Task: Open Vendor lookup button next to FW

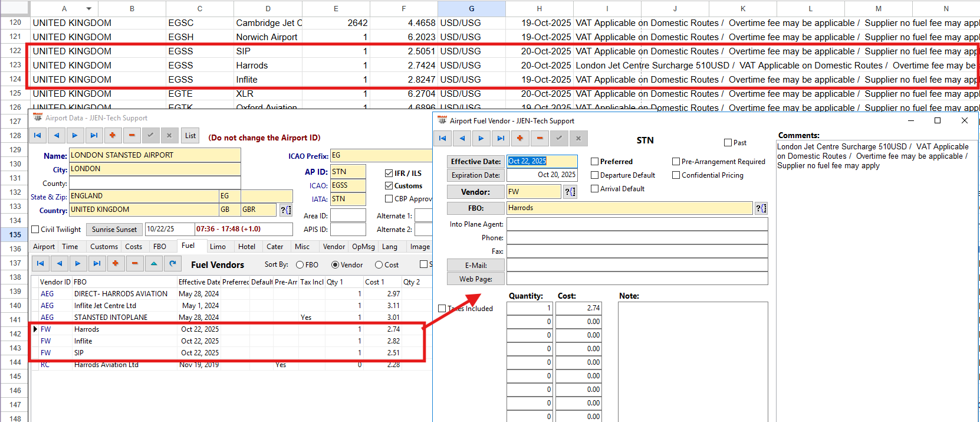Action: coord(570,192)
